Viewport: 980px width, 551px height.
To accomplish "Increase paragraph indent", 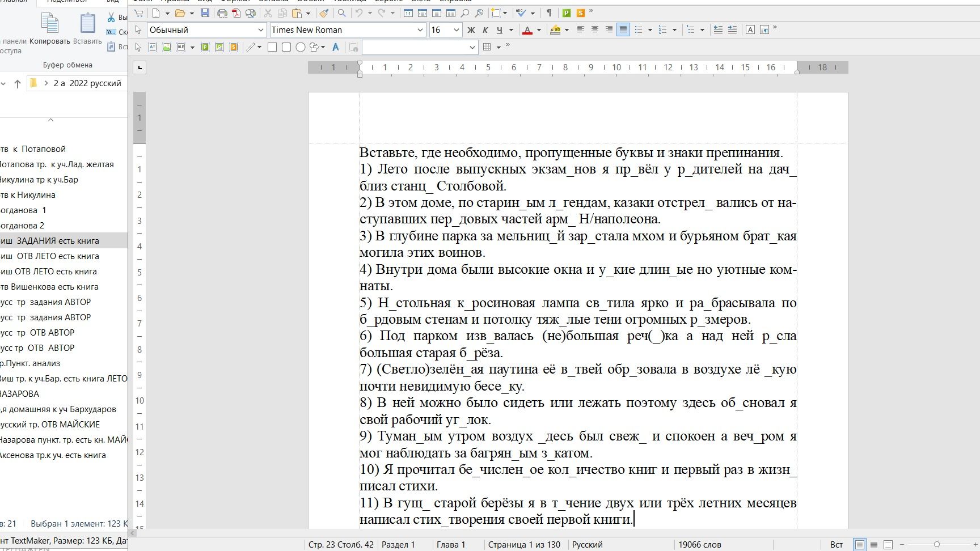I will tap(732, 30).
